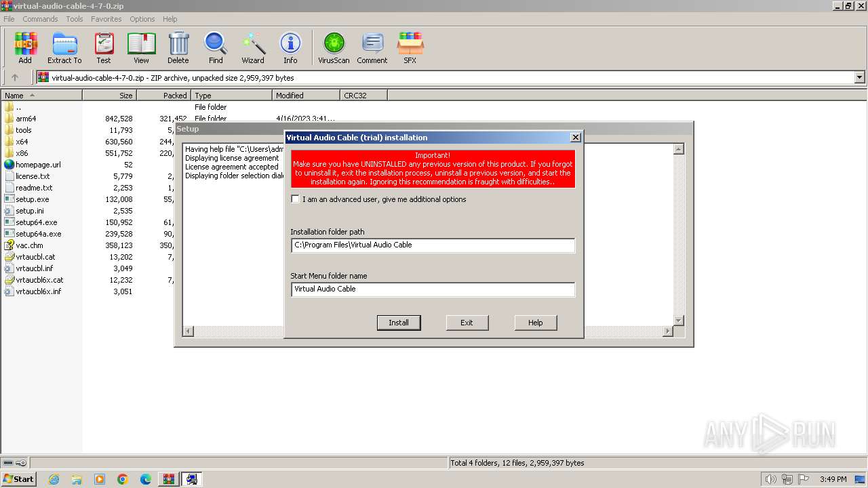Sort file list by Size column

click(x=109, y=96)
